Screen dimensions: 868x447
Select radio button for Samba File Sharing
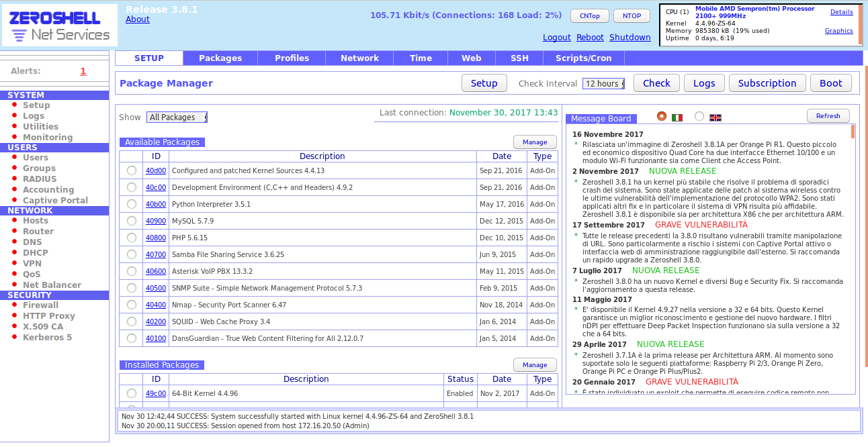[132, 254]
